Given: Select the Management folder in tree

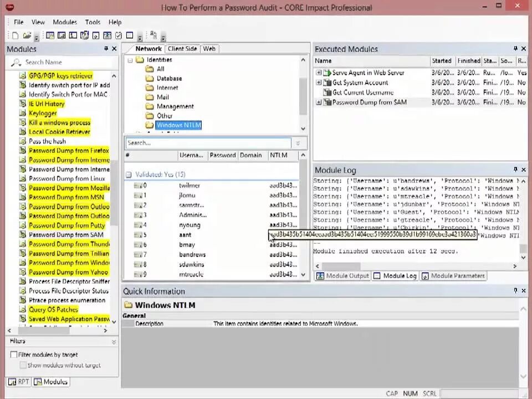Looking at the screenshot, I should (175, 106).
